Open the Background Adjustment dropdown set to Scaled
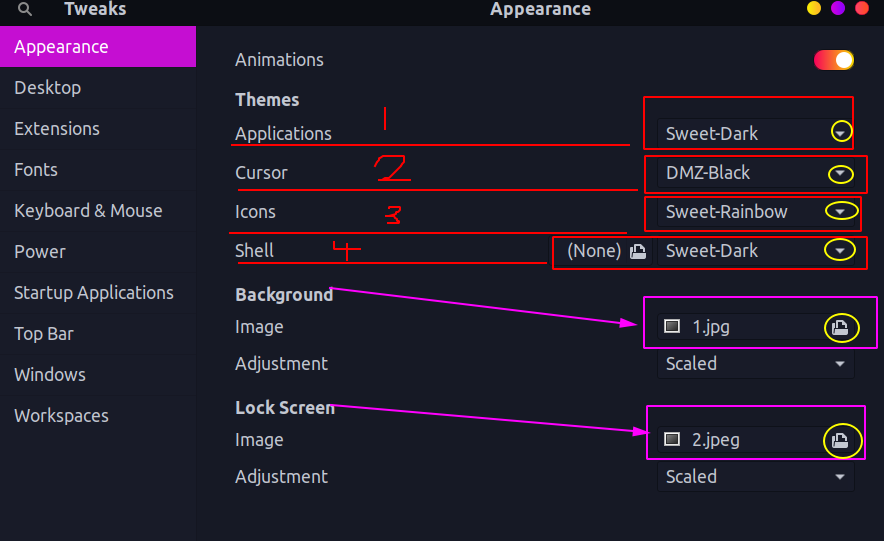Image resolution: width=884 pixels, height=541 pixels. [x=756, y=364]
